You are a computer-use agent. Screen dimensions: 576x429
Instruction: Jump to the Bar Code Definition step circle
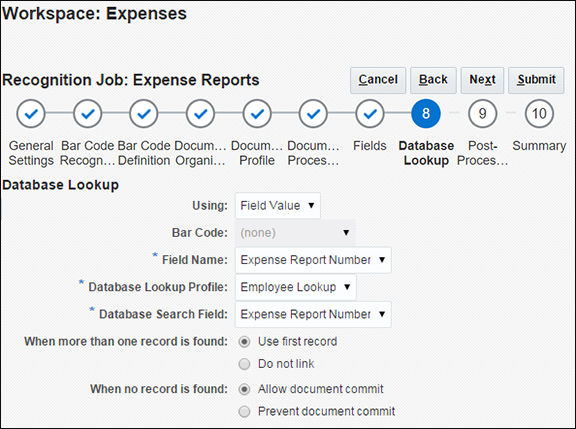pyautogui.click(x=144, y=113)
